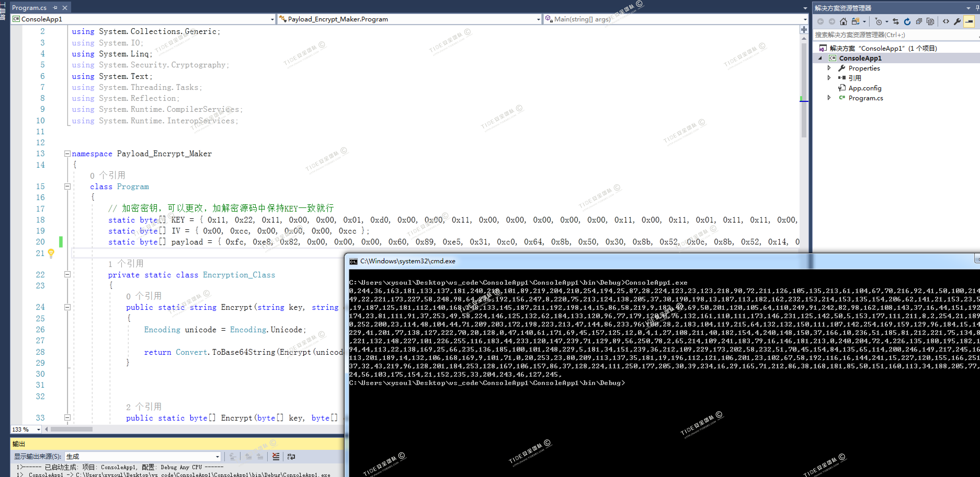Toggle word wrap in Output panel
The width and height of the screenshot is (980, 477).
(x=291, y=456)
